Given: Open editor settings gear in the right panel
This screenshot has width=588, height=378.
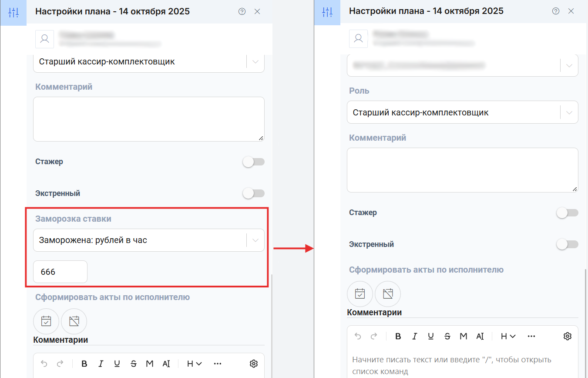Looking at the screenshot, I should [x=567, y=336].
